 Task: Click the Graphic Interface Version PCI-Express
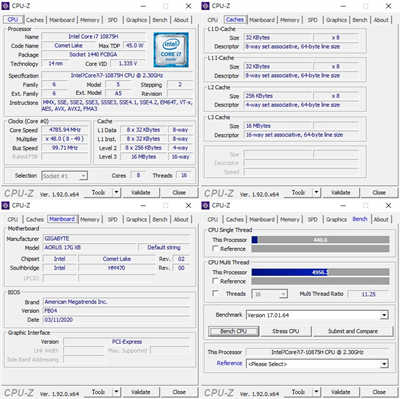click(127, 342)
